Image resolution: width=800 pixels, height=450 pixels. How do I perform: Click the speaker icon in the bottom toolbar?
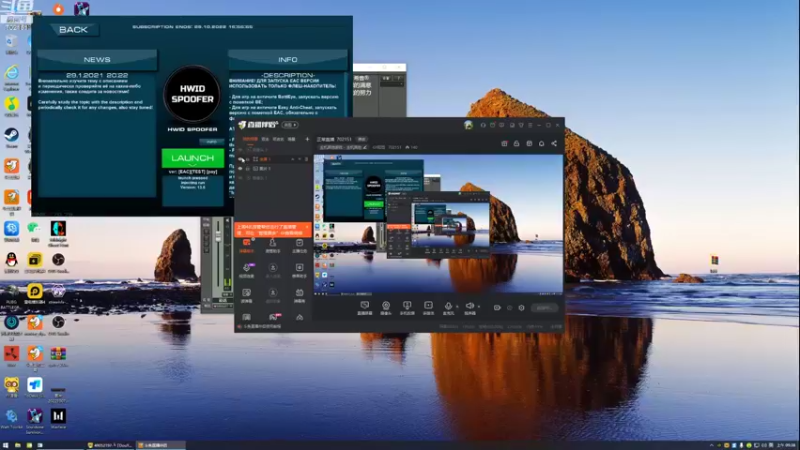tap(469, 308)
